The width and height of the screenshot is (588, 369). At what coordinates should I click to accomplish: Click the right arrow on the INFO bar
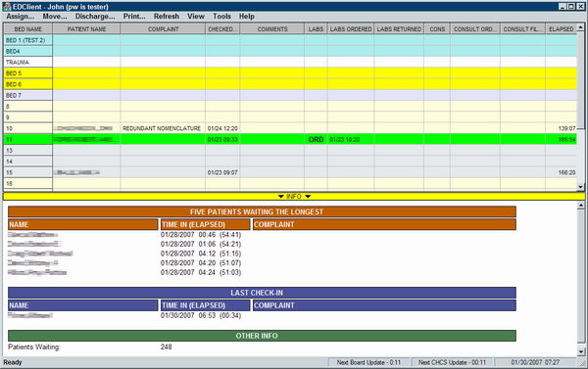(308, 197)
